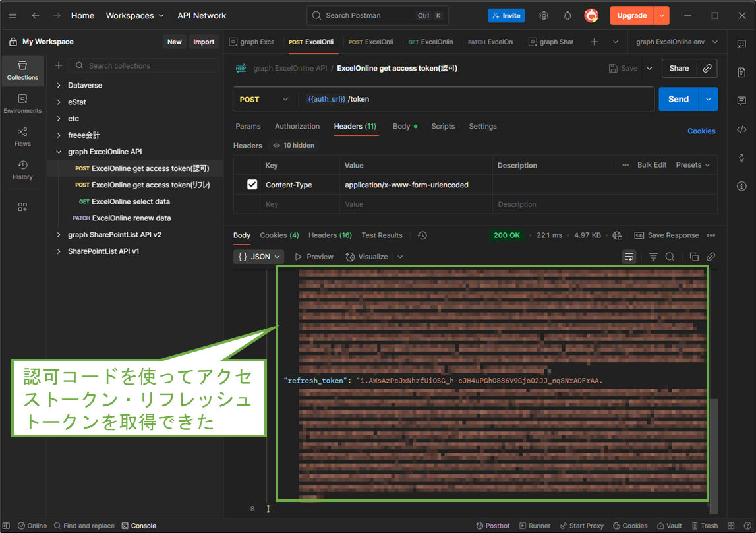
Task: Click the response body vertical scrollbar
Action: coord(714,456)
